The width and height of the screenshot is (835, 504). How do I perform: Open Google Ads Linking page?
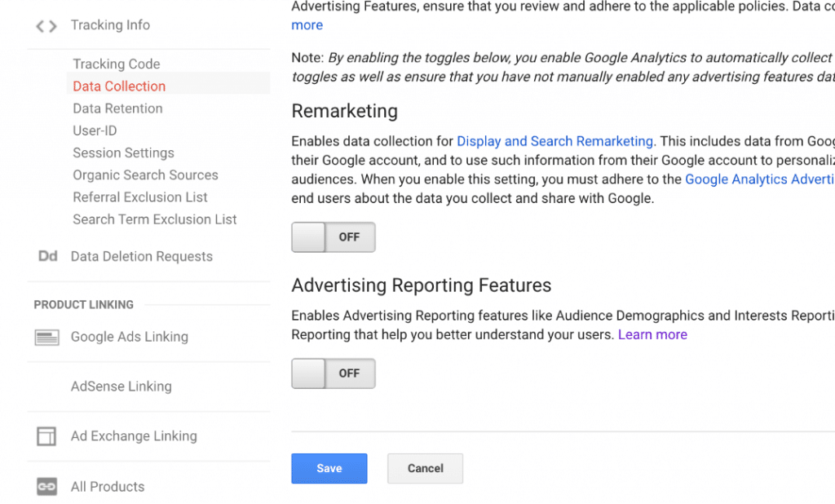(130, 337)
